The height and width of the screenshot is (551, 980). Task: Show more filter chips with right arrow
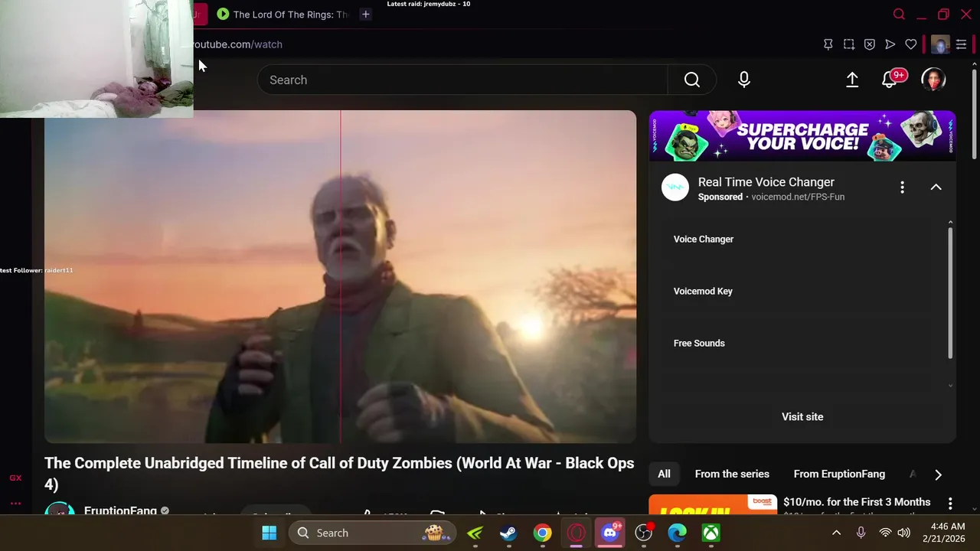938,474
